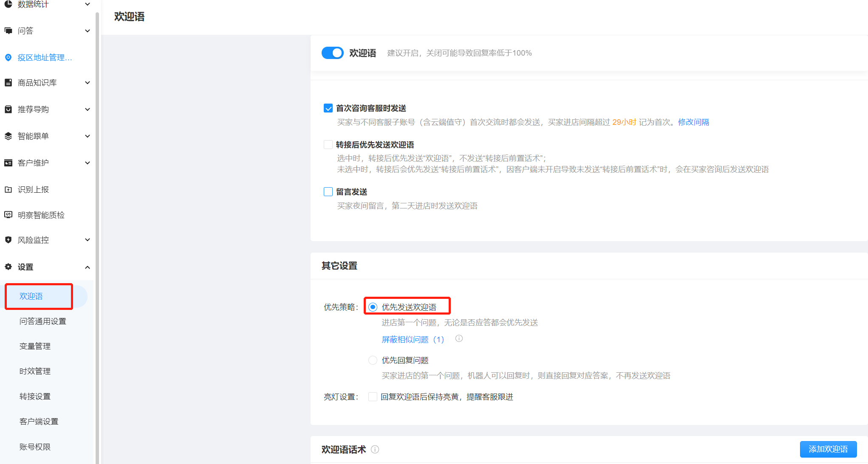Open 客户端设置 submenu item
868x464 pixels.
pos(39,422)
